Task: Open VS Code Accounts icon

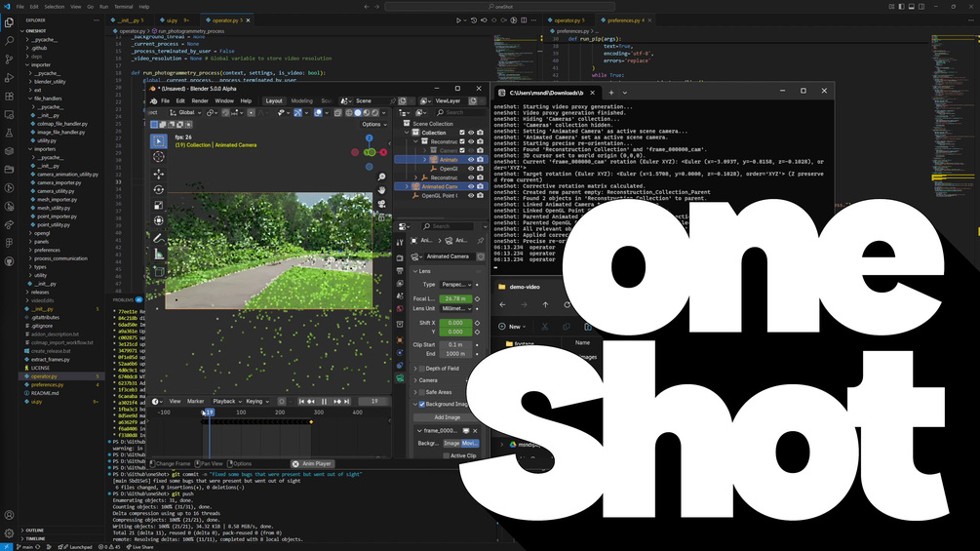Action: point(9,515)
